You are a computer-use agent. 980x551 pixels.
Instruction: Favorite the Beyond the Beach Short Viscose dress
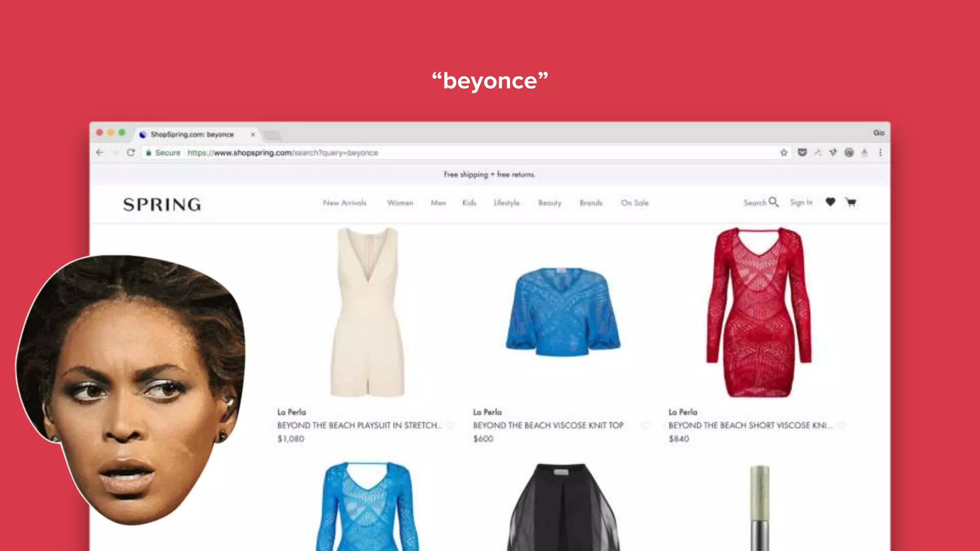pyautogui.click(x=842, y=425)
